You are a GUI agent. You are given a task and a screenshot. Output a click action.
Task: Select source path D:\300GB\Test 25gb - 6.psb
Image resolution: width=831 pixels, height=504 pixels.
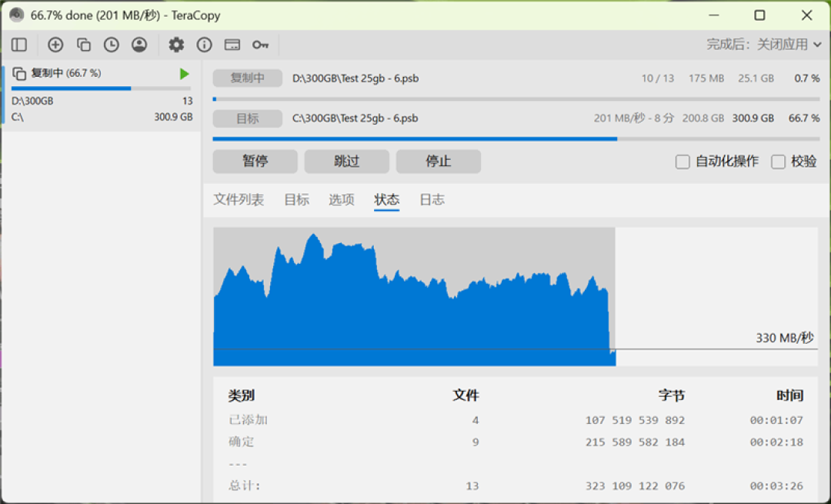pos(355,78)
